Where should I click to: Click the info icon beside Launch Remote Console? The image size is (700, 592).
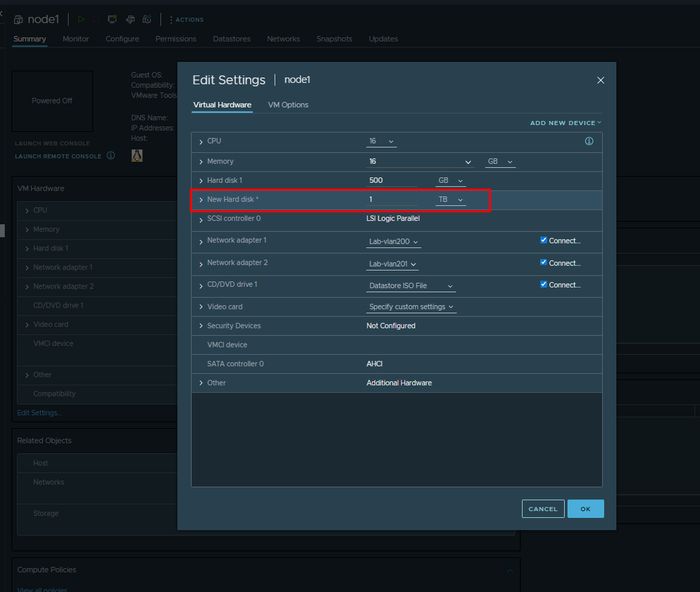point(111,156)
